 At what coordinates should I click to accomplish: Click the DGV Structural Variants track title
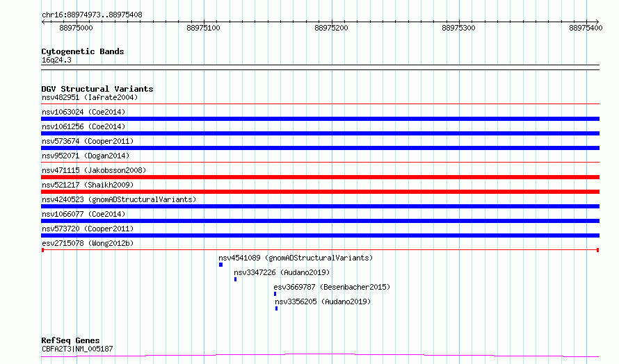[x=97, y=89]
